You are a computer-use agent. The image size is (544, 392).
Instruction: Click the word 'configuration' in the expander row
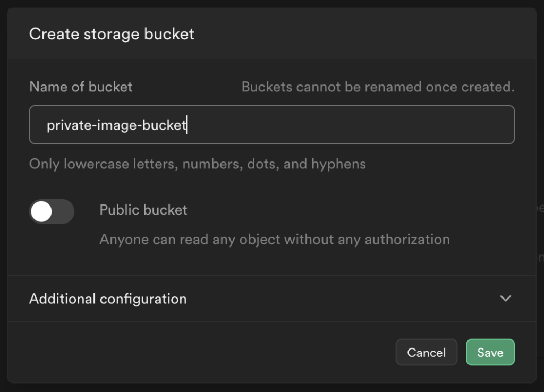[x=143, y=299]
